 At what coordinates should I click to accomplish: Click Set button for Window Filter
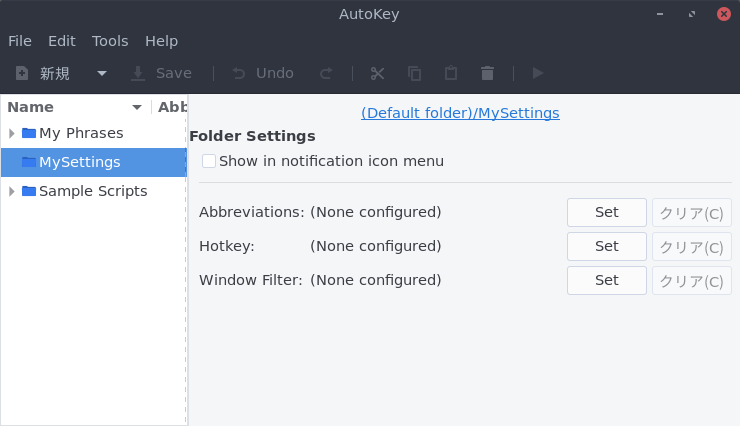pos(606,280)
